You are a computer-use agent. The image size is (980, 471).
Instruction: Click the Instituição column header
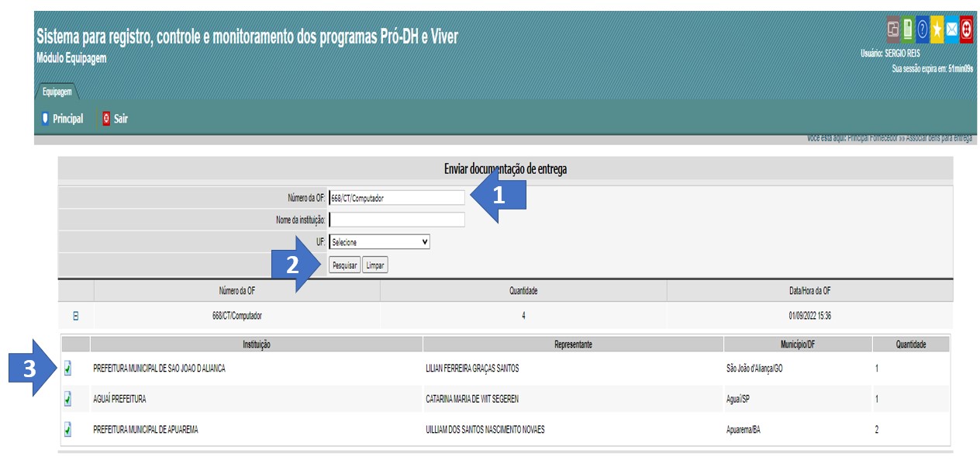tap(257, 345)
